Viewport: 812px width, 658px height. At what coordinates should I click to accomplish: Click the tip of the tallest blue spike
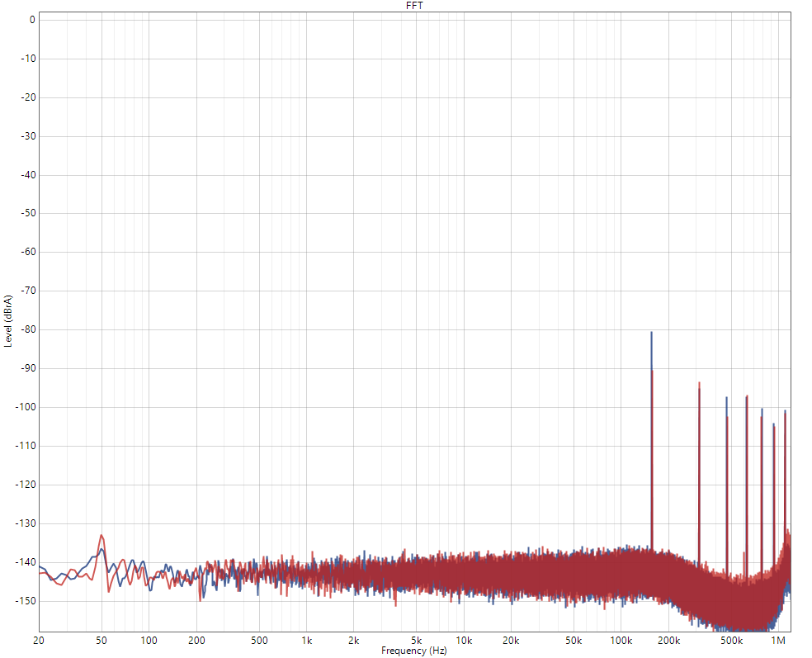click(x=651, y=333)
